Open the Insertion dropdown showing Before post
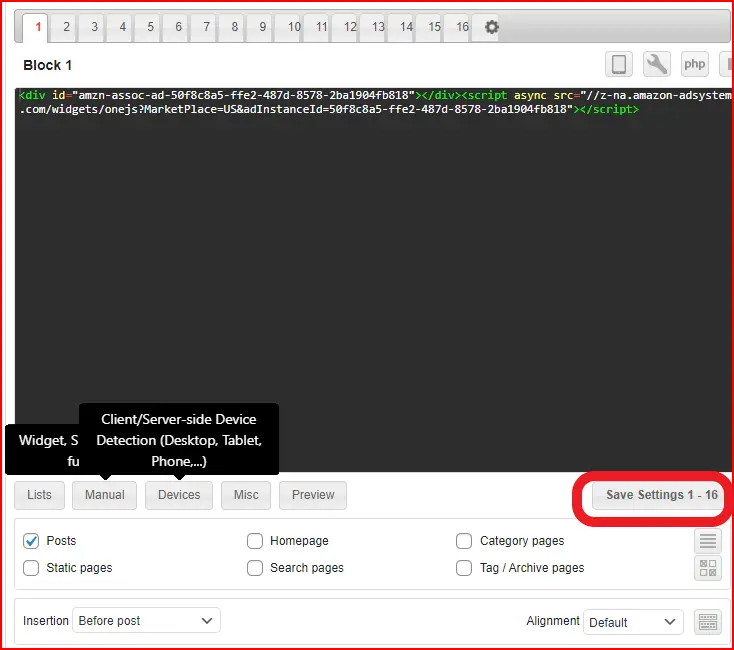Screen dimensions: 734x650 click(x=146, y=621)
